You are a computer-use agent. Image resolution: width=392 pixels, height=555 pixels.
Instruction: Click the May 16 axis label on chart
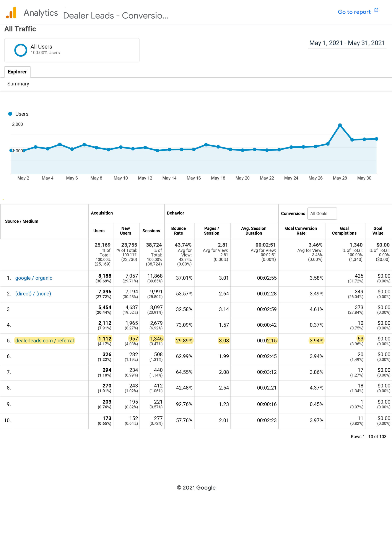194,178
